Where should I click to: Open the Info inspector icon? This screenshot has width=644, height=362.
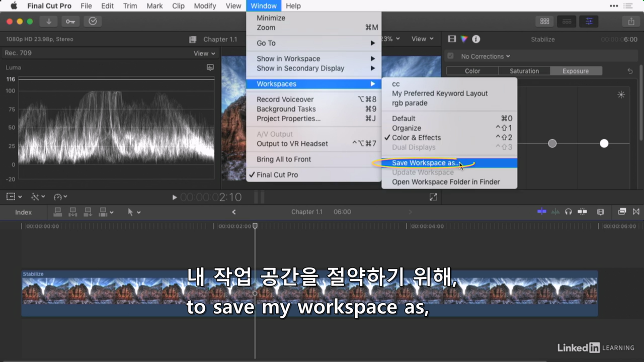[x=476, y=39]
